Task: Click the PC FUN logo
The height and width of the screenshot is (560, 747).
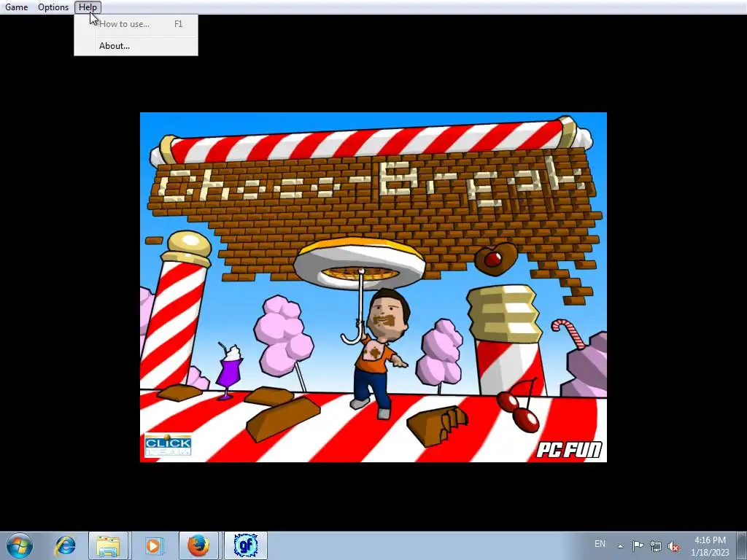Action: pos(569,449)
